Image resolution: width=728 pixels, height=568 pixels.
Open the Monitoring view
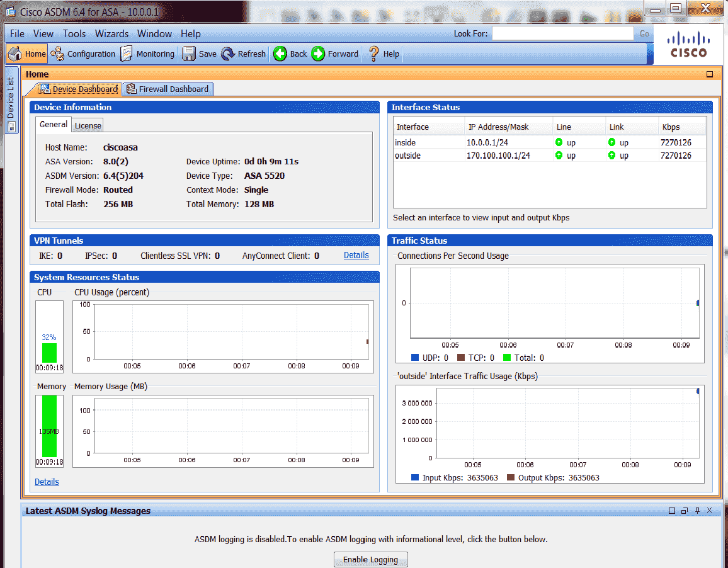[x=147, y=54]
